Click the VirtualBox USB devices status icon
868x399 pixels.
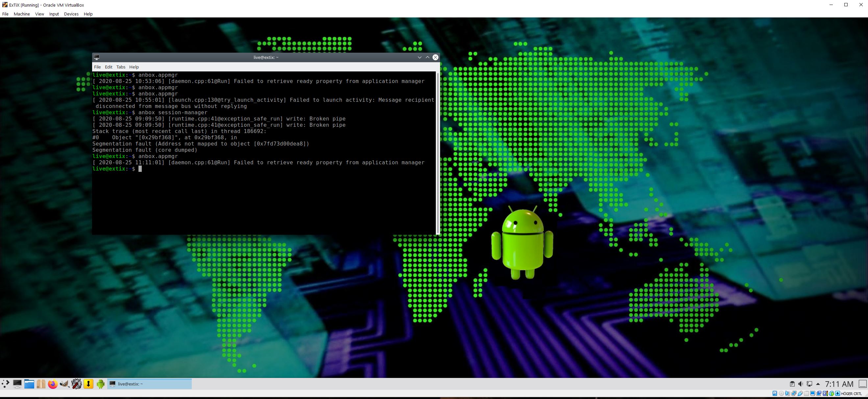tap(800, 393)
